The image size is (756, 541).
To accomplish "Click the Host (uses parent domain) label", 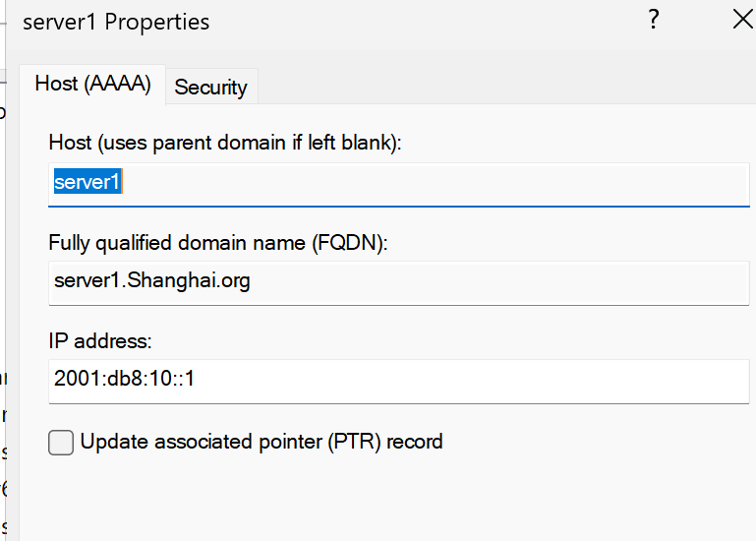I will 225,143.
